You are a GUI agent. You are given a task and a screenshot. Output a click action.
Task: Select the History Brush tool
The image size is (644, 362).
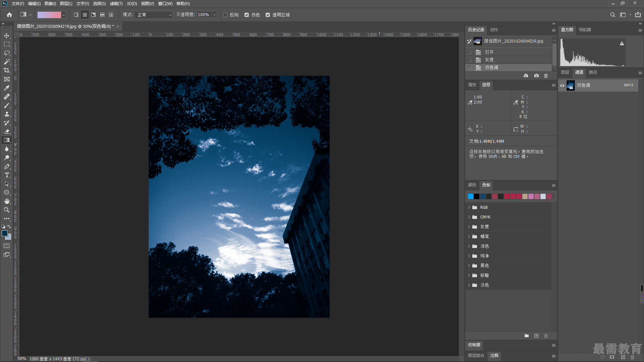coord(7,123)
